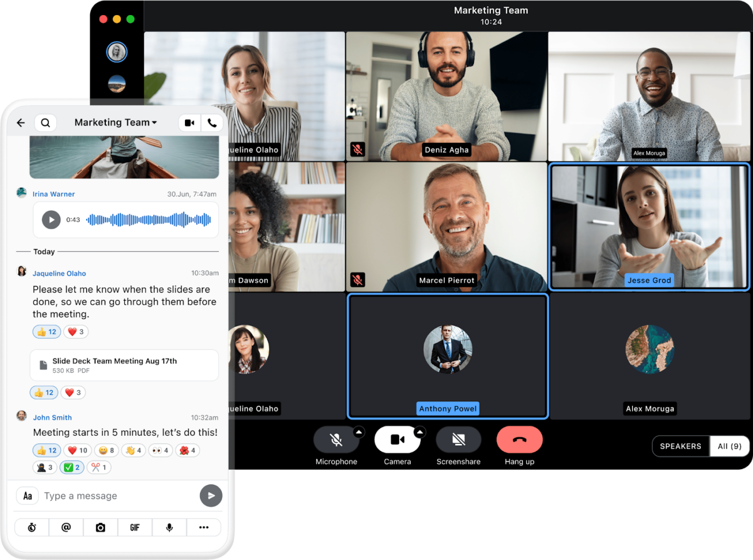Switch to the SPEAKERS view tab
Image resolution: width=753 pixels, height=560 pixels.
pyautogui.click(x=680, y=446)
